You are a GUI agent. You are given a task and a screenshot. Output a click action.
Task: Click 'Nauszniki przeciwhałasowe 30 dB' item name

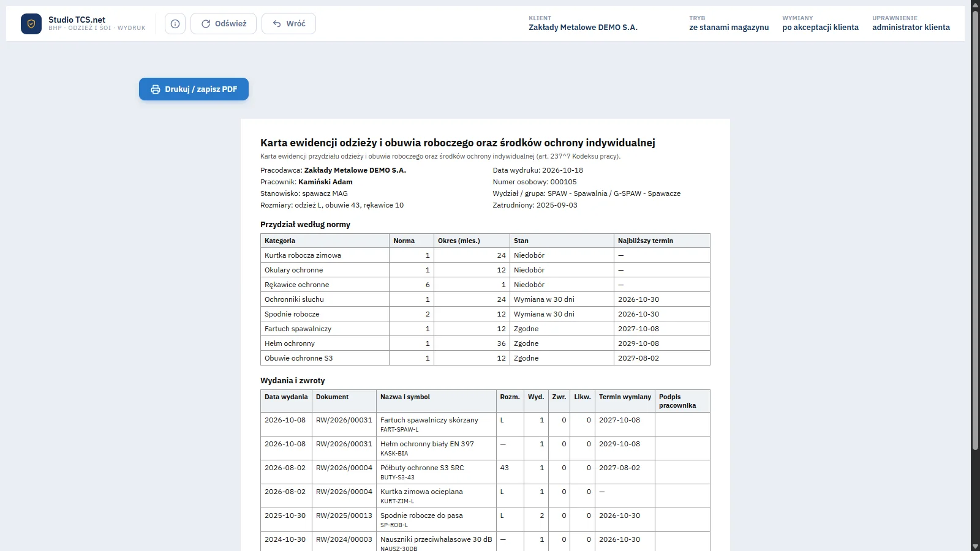point(436,539)
